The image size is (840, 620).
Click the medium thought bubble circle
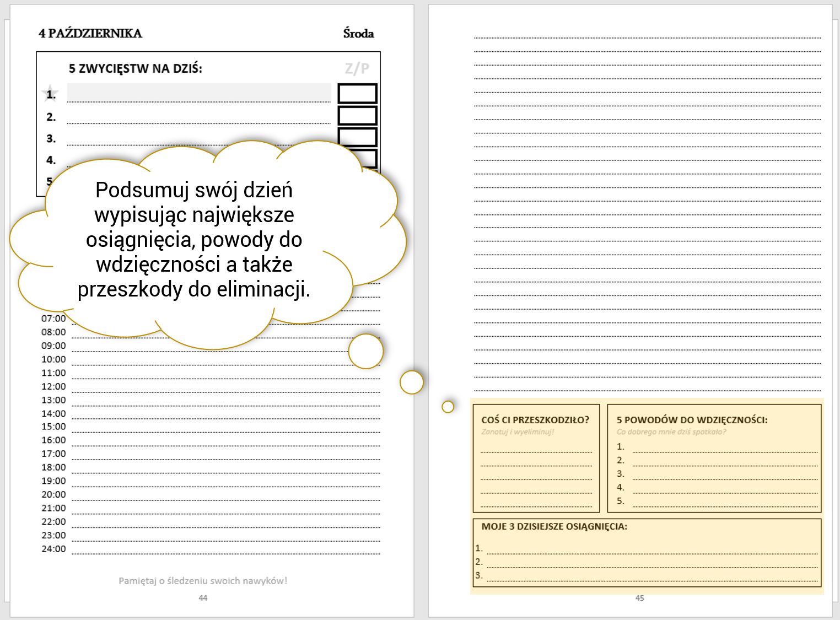click(x=411, y=382)
